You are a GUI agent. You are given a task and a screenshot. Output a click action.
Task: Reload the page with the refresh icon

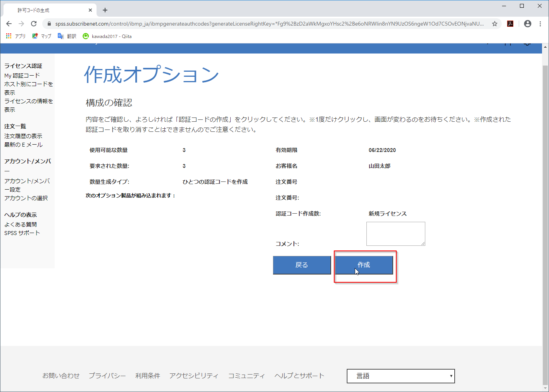coord(34,24)
